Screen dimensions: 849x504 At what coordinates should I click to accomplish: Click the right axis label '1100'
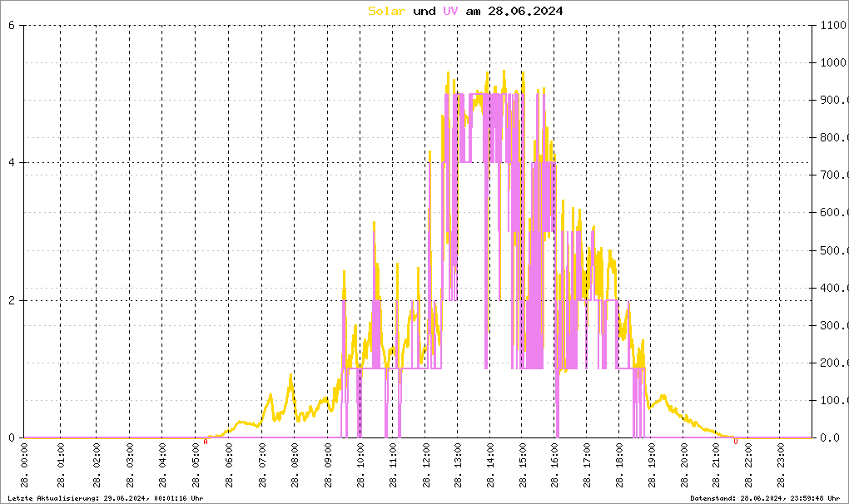click(834, 25)
